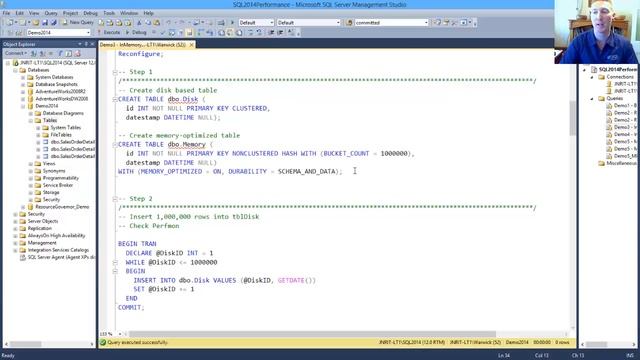Select the Database Diagrams folder
The image size is (640, 360).
click(62, 113)
